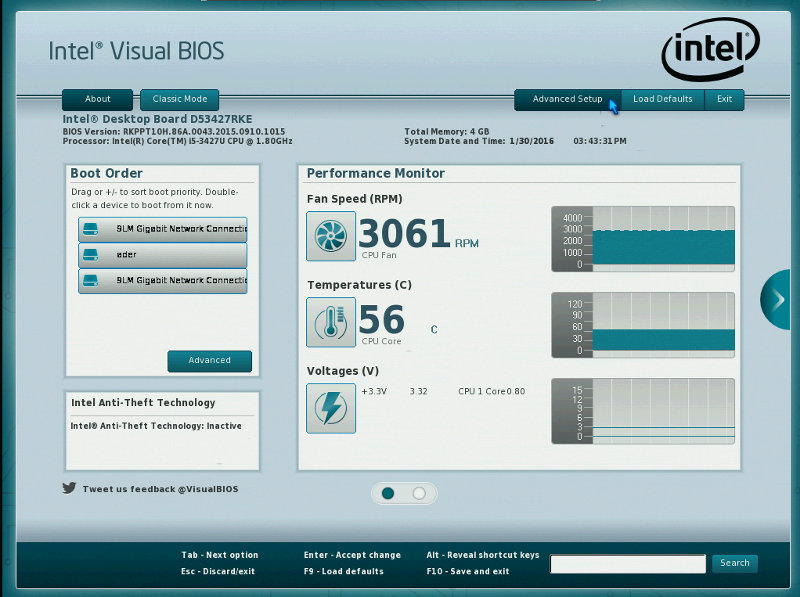Click Load Defaults
Screen dimensions: 800x597
[663, 100]
